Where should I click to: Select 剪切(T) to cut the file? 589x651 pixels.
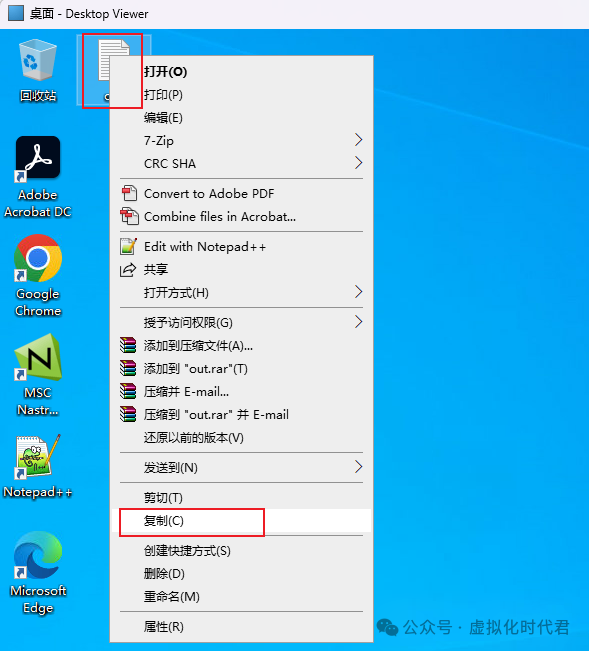pos(242,497)
